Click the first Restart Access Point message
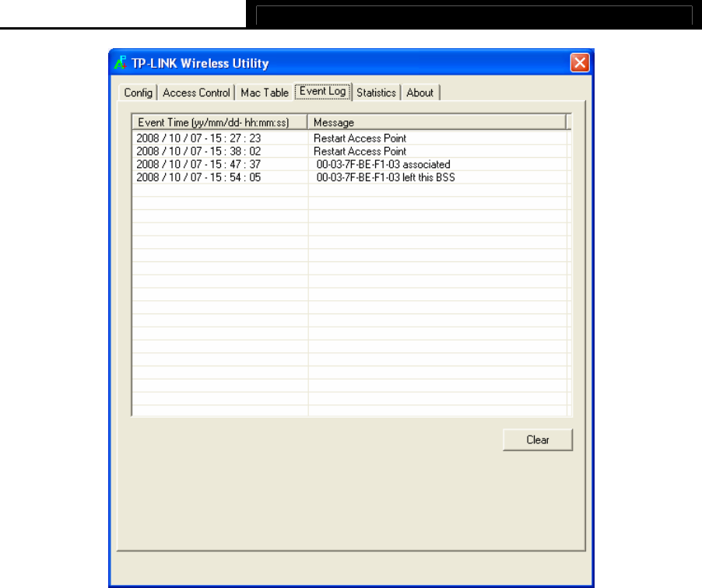 click(x=360, y=138)
